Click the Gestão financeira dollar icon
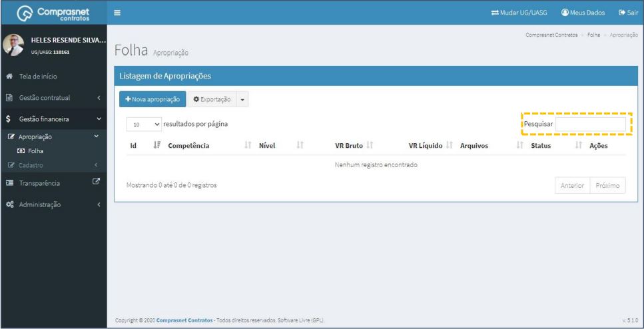 tap(9, 119)
